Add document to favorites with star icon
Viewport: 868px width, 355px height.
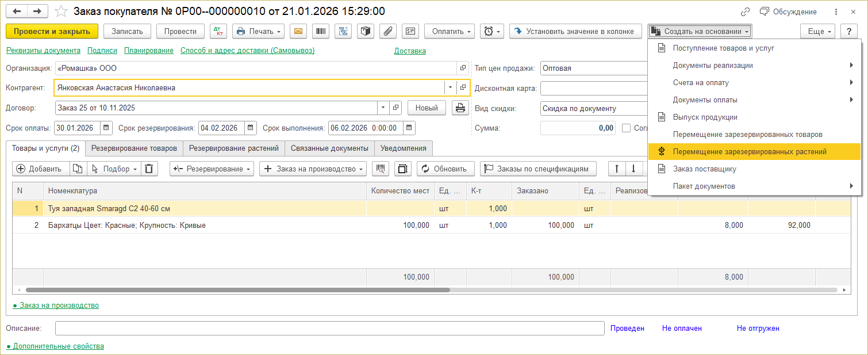point(60,12)
